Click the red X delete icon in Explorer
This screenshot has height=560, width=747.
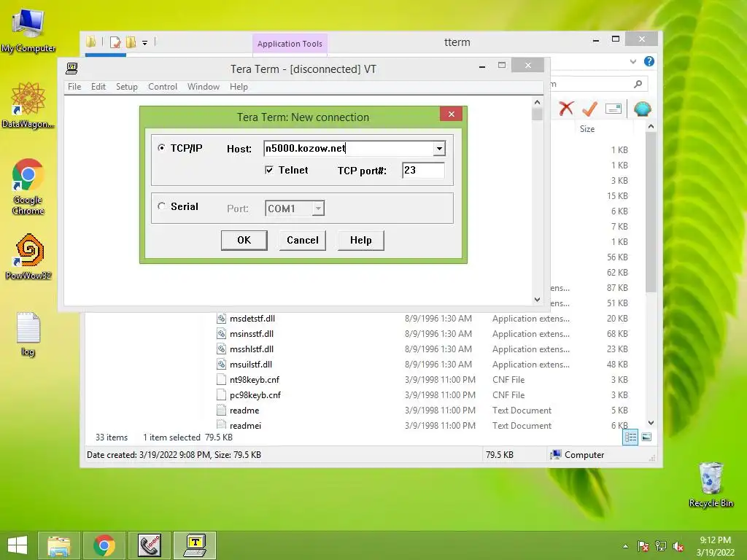point(566,109)
